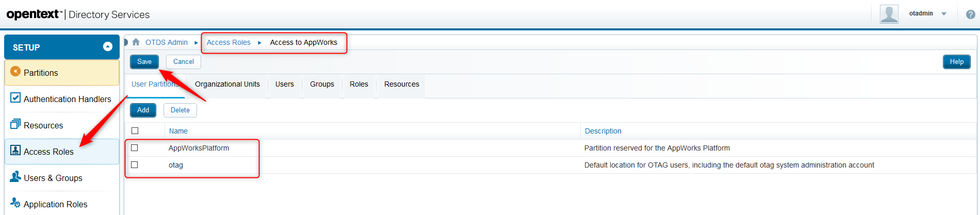Switch to the Organizational Units tab
Viewport: 980px width, 215px height.
pyautogui.click(x=227, y=84)
